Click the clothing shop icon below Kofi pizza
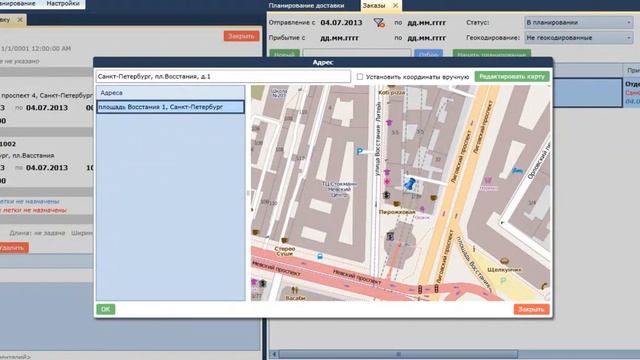The width and height of the screenshot is (640, 360). click(389, 122)
